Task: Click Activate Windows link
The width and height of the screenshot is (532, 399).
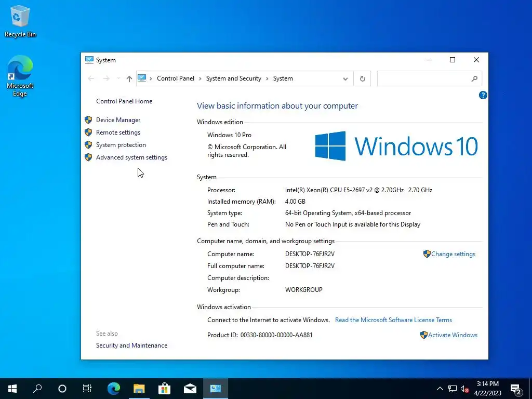Action: tap(453, 335)
